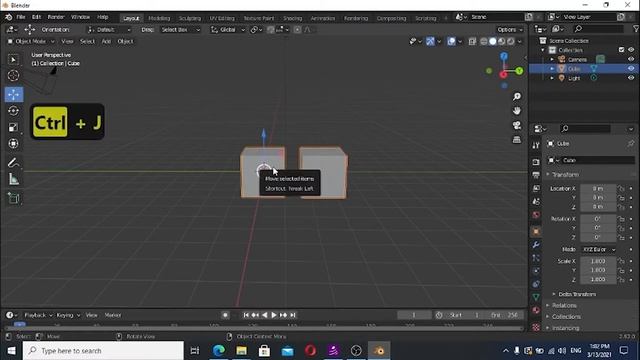
Task: Toggle visibility of Camera in outliner
Action: click(631, 59)
